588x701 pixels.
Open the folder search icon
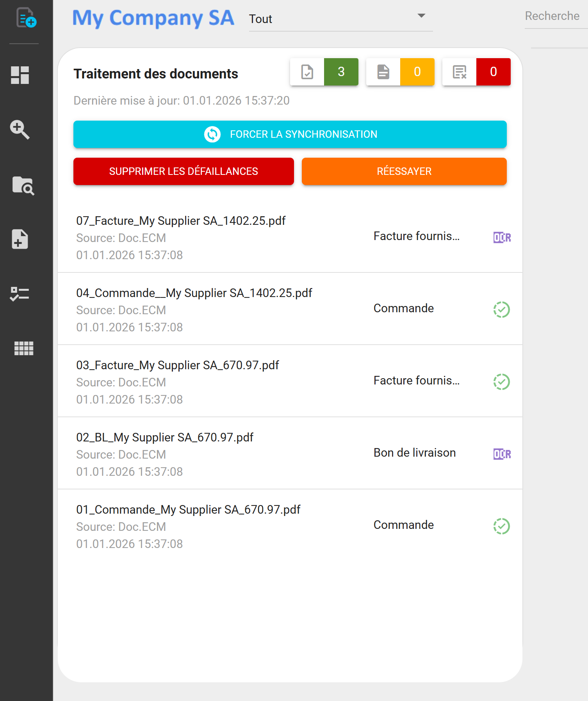(23, 185)
